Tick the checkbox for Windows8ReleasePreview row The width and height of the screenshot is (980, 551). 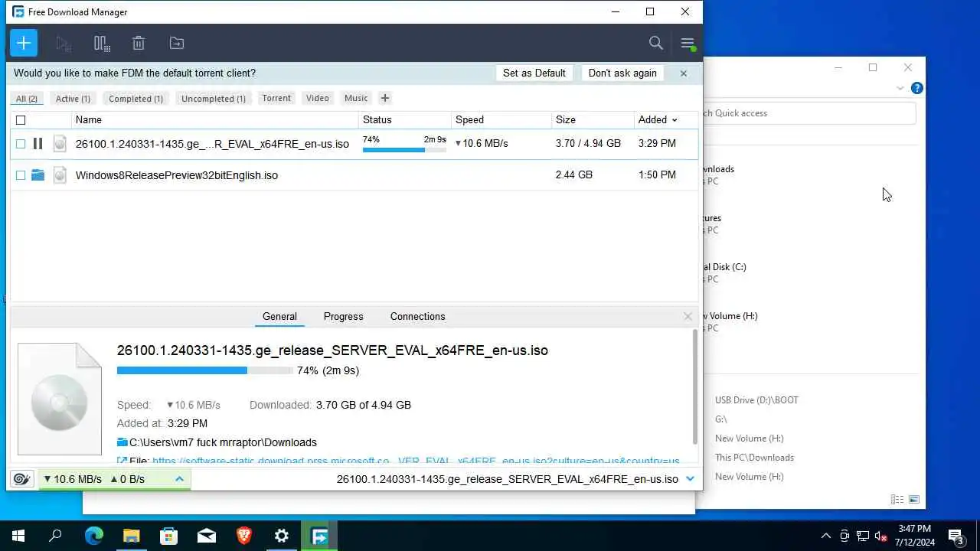pyautogui.click(x=21, y=175)
